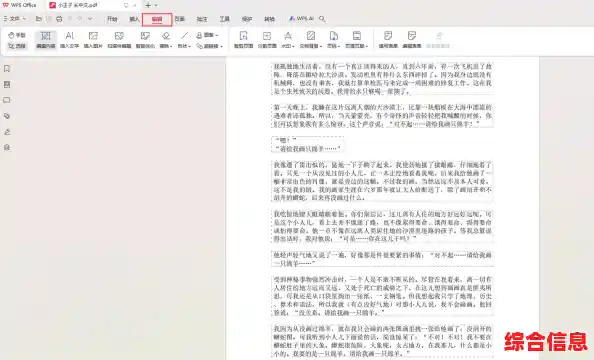The width and height of the screenshot is (594, 360).
Task: Click the split page icon
Action: click(267, 36)
